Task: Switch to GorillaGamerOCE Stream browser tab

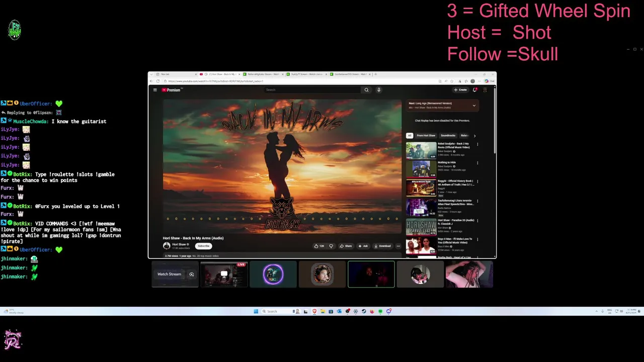Action: (x=349, y=74)
